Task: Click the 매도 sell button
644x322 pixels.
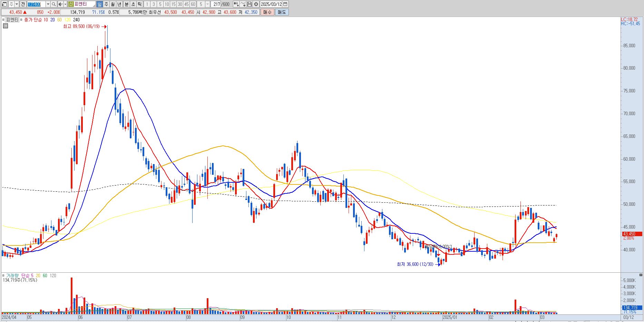Action: coord(282,12)
